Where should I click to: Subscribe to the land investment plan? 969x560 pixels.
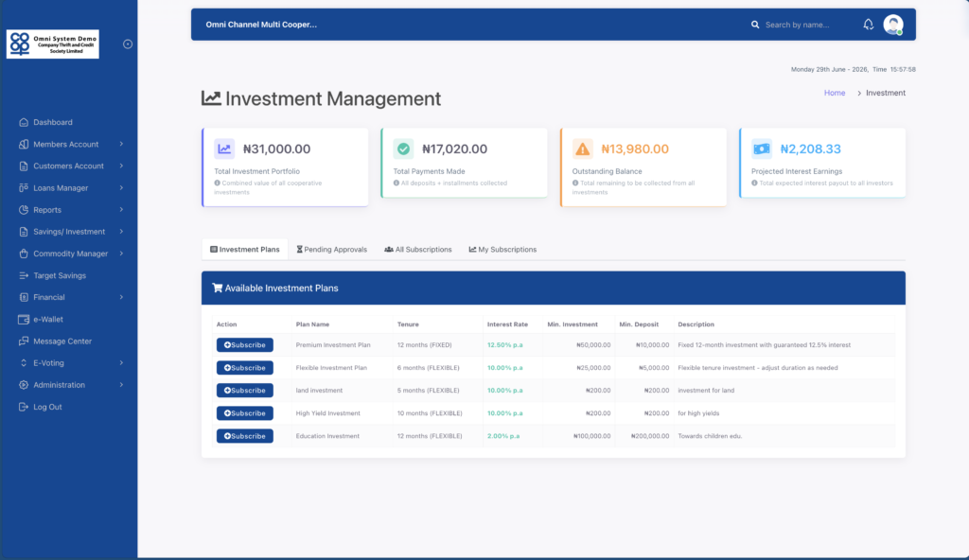245,391
